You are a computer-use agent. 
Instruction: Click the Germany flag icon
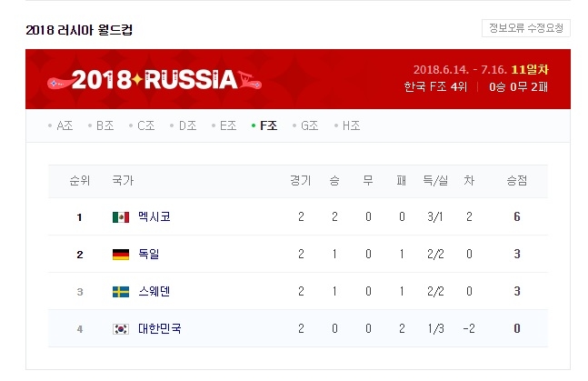pos(120,255)
